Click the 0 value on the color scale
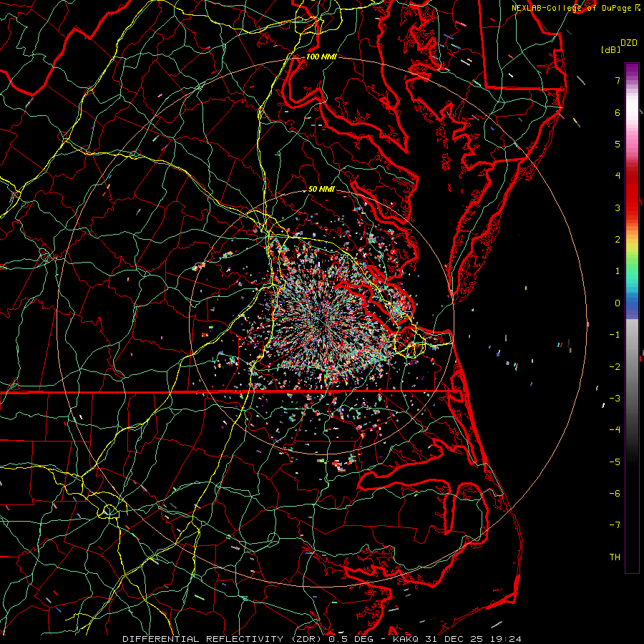 coord(618,303)
